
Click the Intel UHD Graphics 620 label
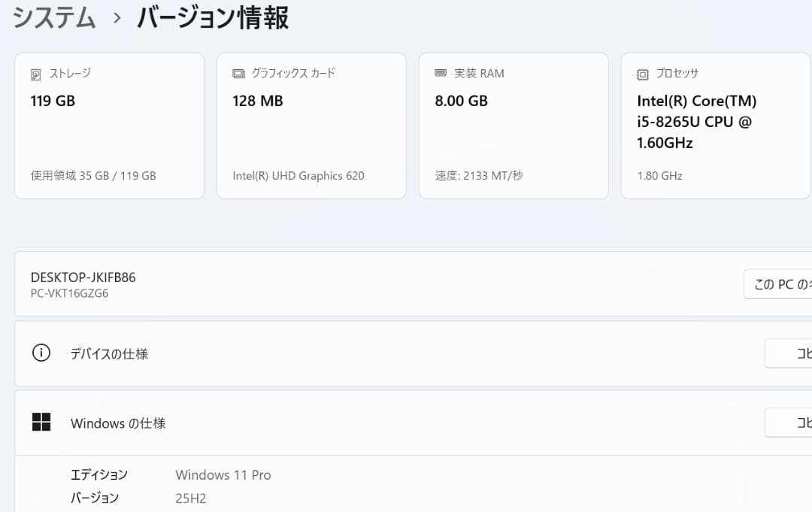[x=298, y=175]
